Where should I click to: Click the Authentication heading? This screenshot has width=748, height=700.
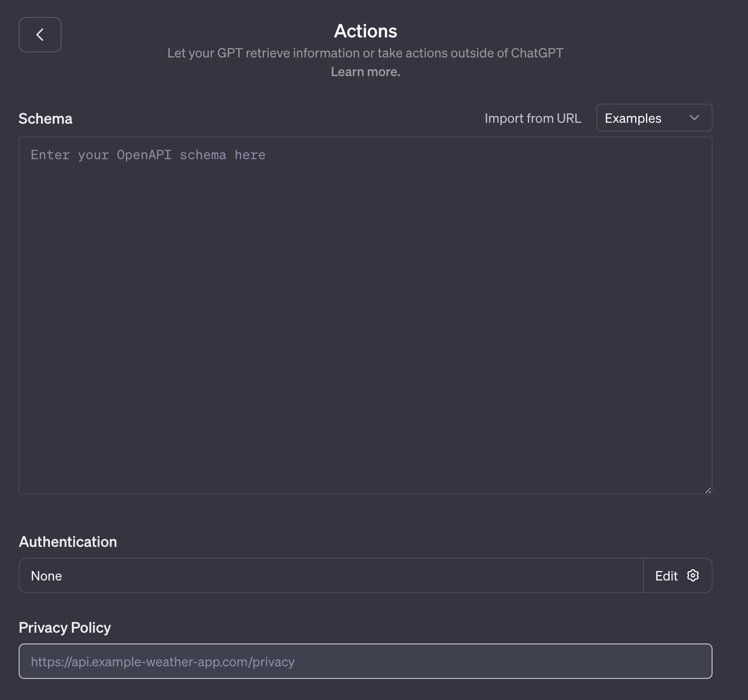tap(68, 541)
